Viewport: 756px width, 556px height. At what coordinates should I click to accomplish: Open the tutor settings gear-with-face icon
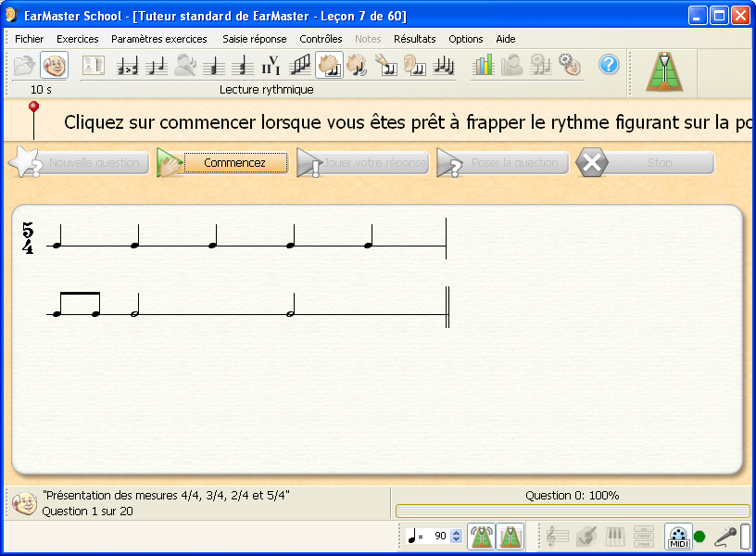point(570,65)
